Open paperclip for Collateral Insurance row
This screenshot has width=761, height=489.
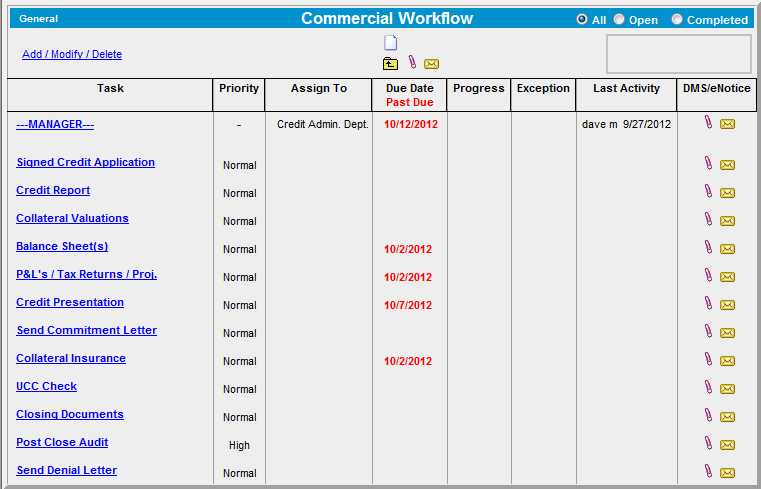709,359
